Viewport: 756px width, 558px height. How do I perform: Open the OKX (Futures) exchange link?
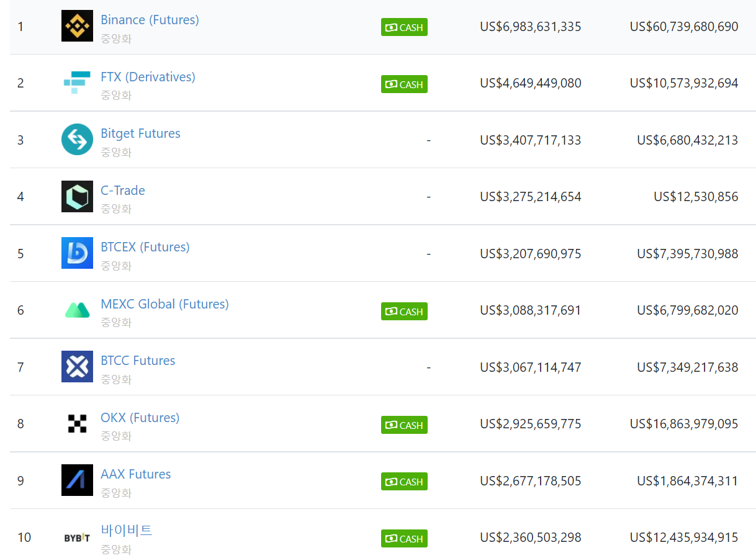140,418
